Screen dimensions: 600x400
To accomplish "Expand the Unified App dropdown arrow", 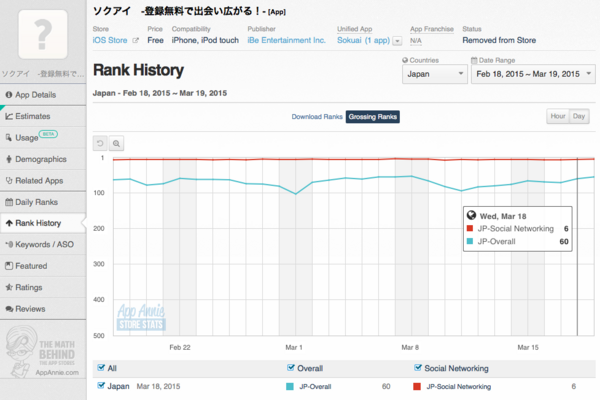I will 398,41.
